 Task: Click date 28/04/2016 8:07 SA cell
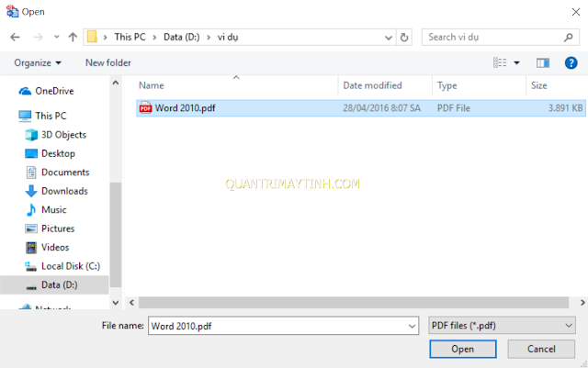point(381,108)
